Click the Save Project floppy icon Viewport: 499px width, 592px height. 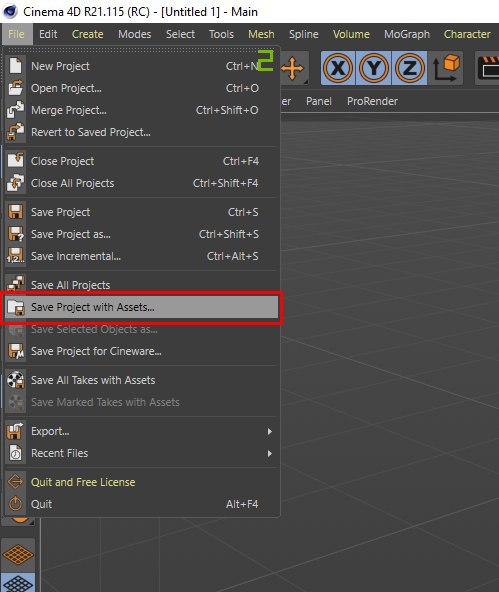(x=15, y=212)
